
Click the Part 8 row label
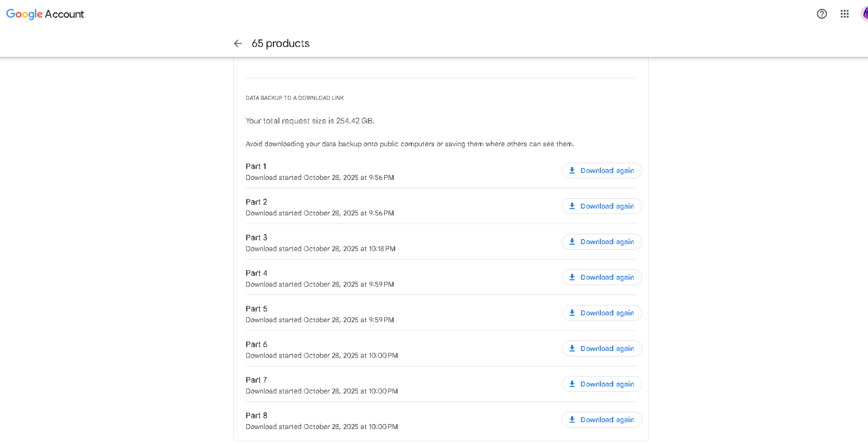[256, 415]
